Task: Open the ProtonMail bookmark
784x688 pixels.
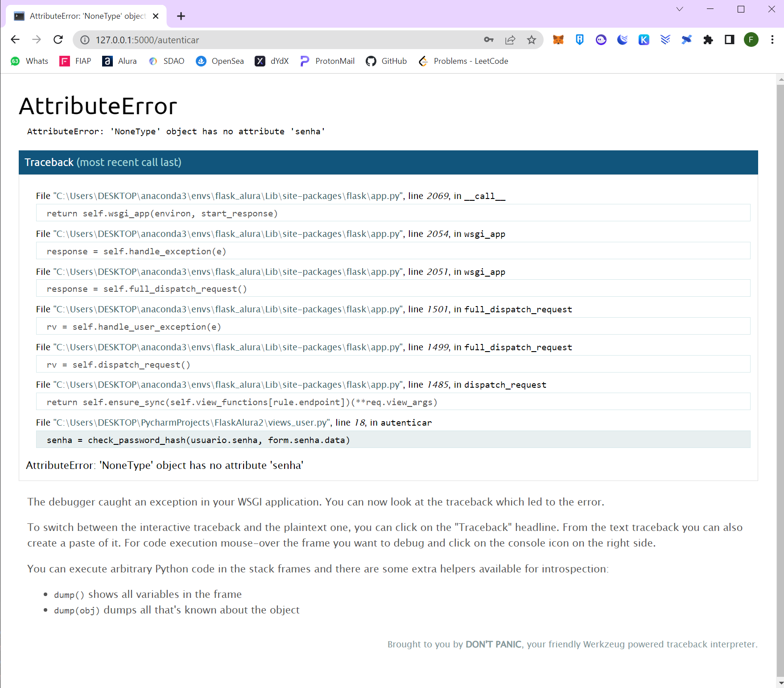Action: [327, 61]
